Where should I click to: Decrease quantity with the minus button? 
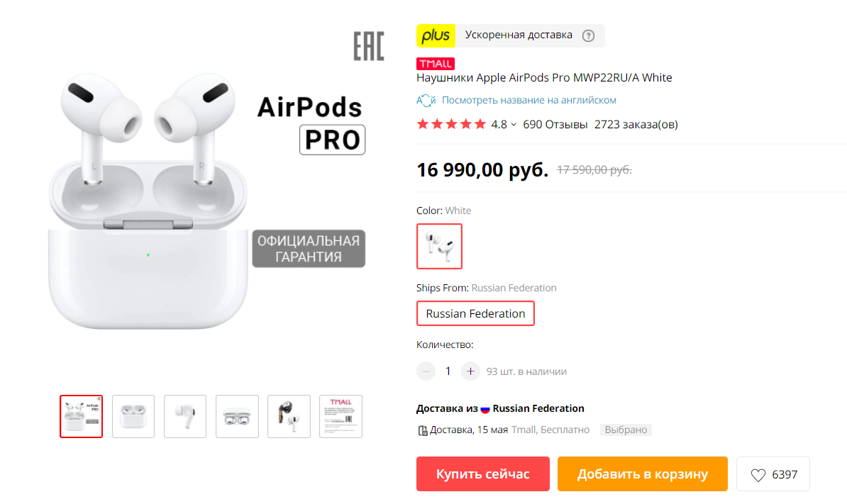[426, 371]
